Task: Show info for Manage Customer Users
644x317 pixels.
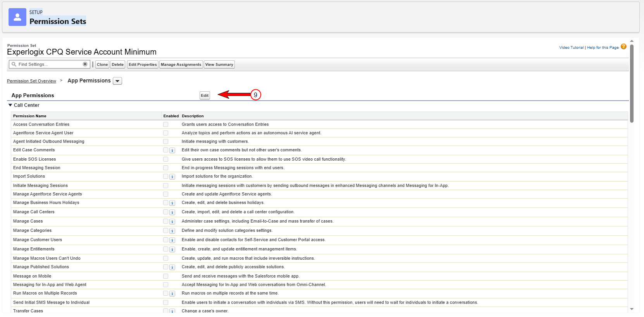Action: point(172,240)
